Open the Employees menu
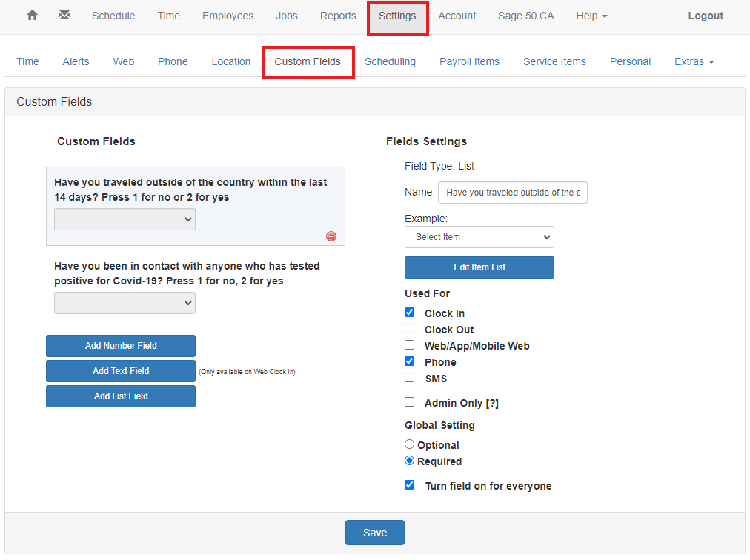 (228, 16)
